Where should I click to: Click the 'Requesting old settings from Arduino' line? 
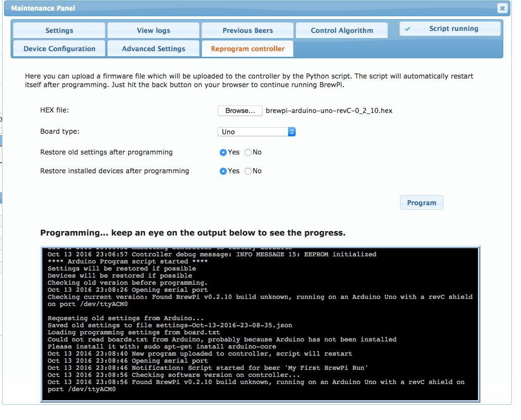tap(126, 318)
